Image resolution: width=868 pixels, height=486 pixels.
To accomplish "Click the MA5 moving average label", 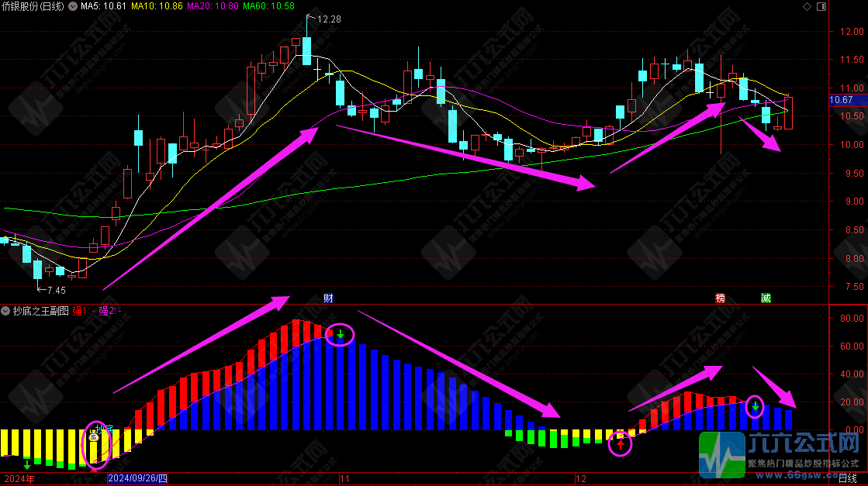I will pos(99,7).
